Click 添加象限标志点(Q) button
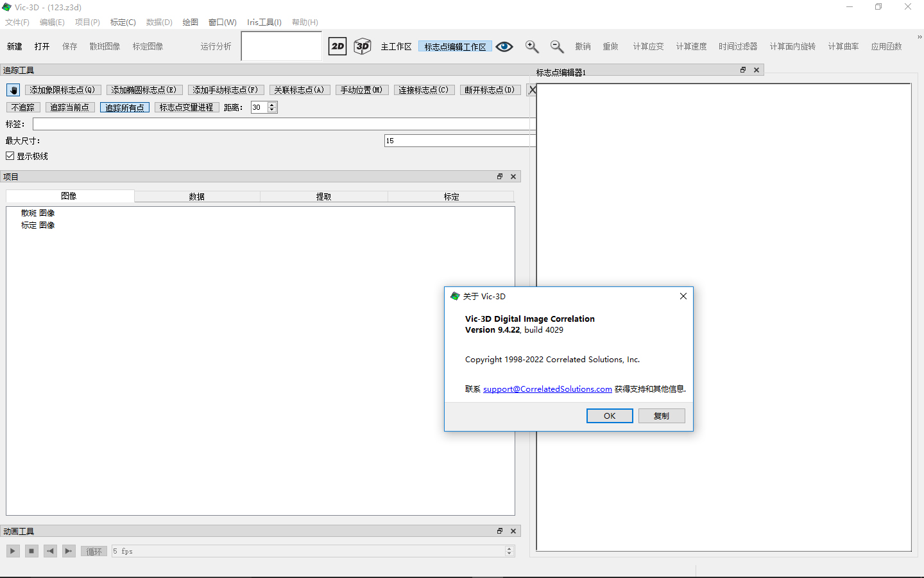The image size is (924, 578). tap(63, 90)
